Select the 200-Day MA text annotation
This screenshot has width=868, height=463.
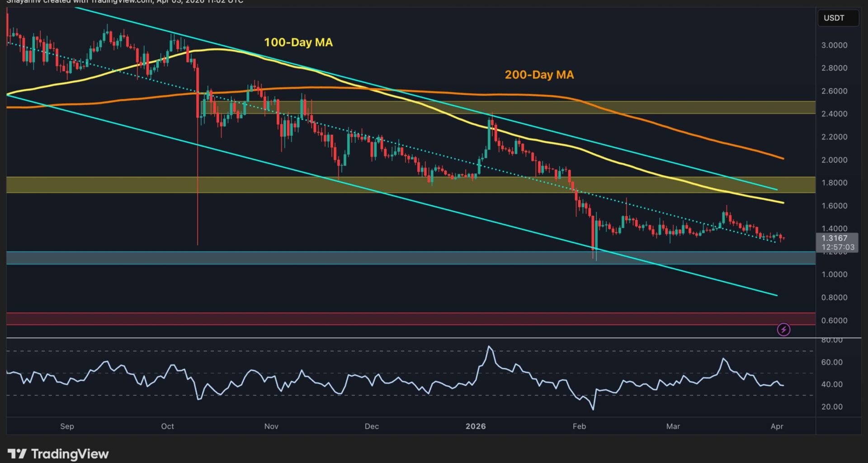point(539,75)
